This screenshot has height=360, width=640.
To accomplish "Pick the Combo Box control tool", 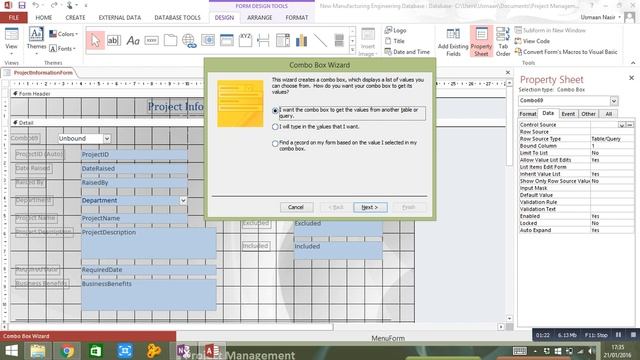I will point(282,40).
